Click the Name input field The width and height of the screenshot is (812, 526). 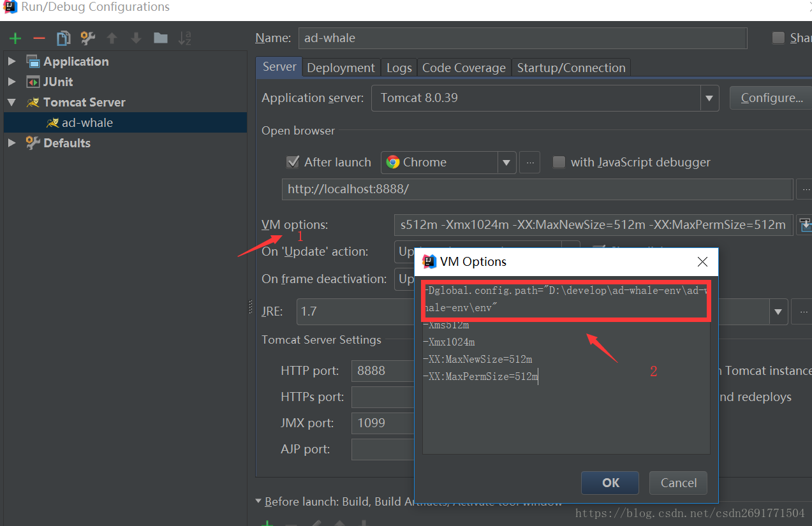(522, 38)
